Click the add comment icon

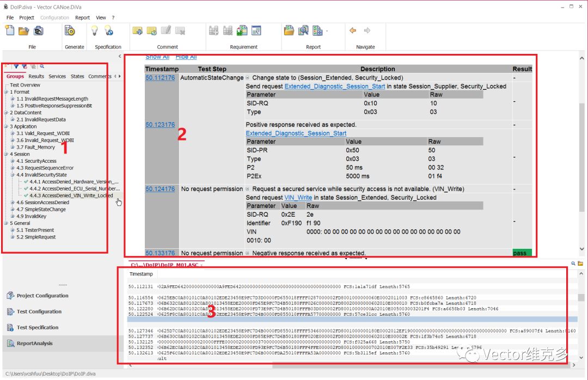pyautogui.click(x=138, y=31)
